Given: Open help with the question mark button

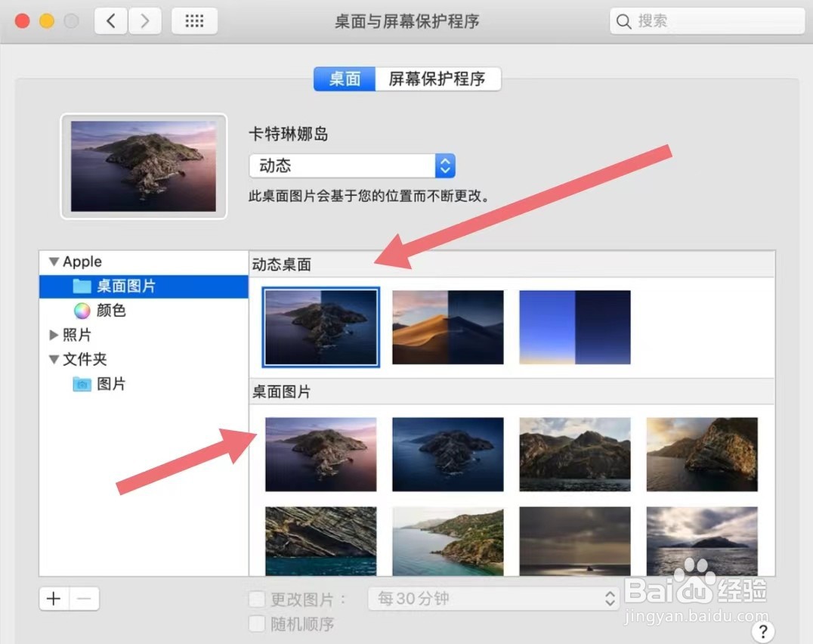Looking at the screenshot, I should coord(762,632).
